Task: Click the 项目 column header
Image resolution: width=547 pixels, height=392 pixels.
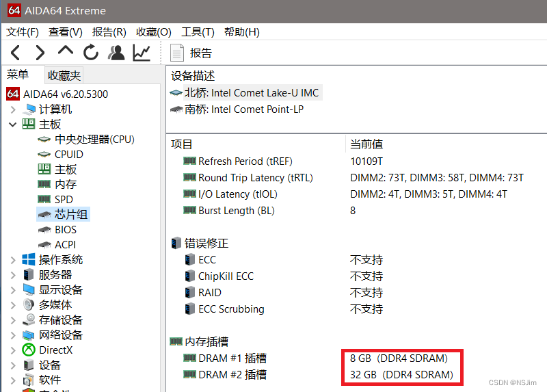Action: click(182, 144)
